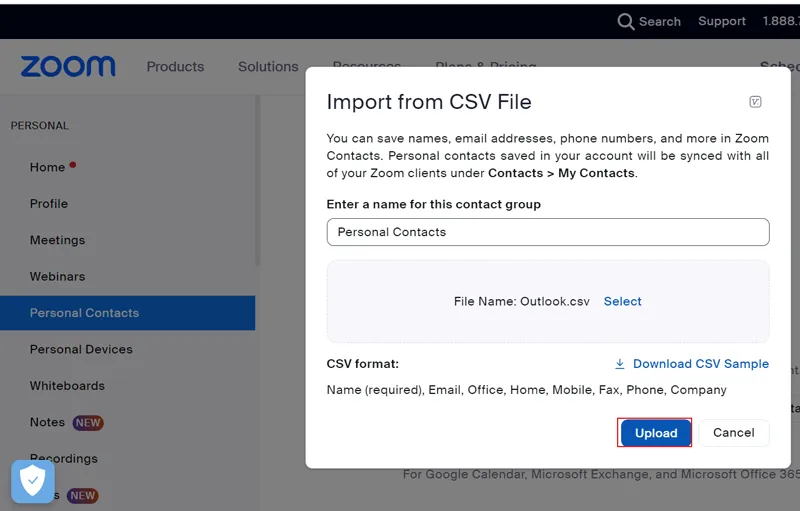Screen dimensions: 800x511
Task: Open Notes in sidebar
Action: 47,422
